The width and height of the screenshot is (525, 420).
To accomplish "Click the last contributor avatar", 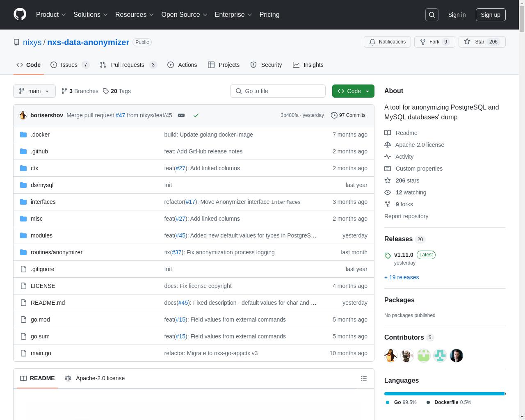I will point(457,356).
